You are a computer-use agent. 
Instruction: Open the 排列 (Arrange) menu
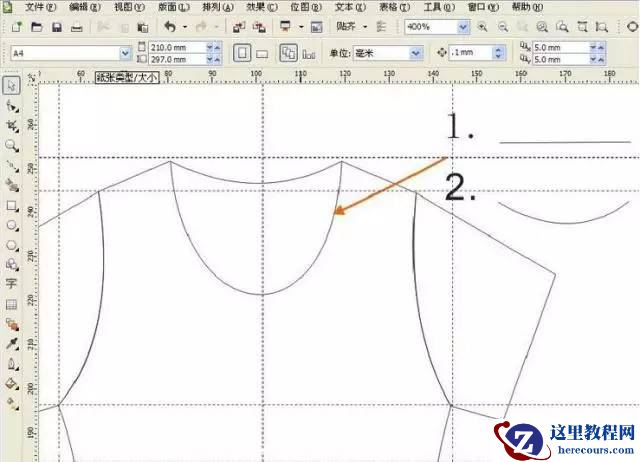pos(218,7)
